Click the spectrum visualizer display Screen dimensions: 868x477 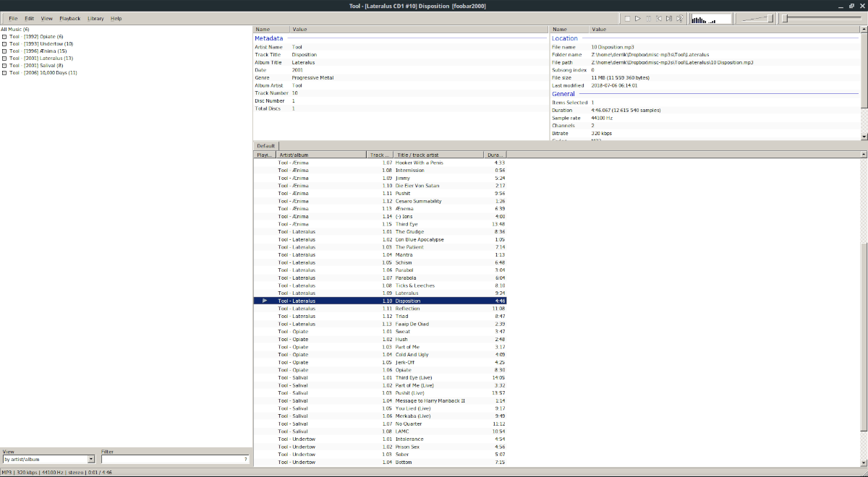[710, 18]
